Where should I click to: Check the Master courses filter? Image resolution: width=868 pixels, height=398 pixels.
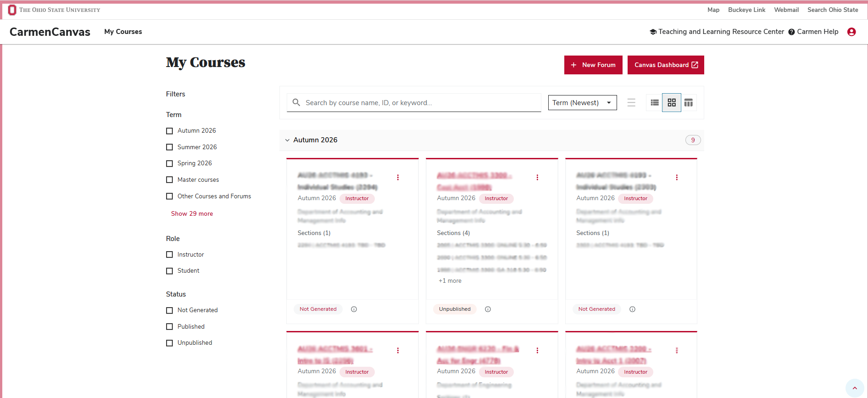pos(169,179)
